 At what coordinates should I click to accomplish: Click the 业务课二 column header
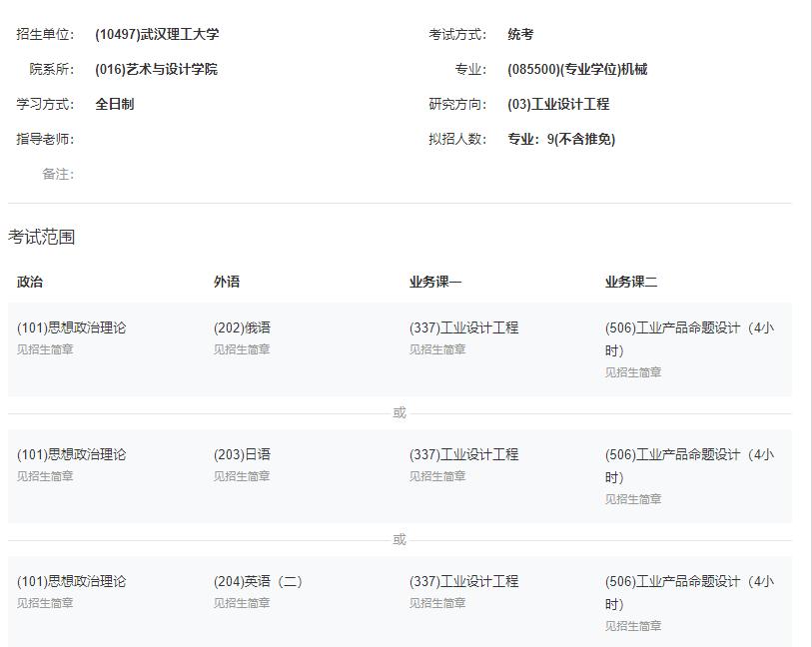[x=631, y=282]
